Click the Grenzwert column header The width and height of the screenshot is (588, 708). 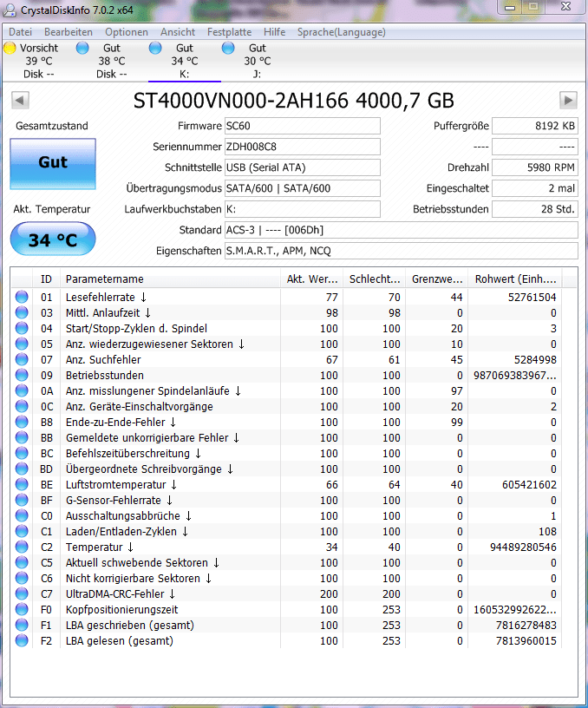pyautogui.click(x=437, y=279)
